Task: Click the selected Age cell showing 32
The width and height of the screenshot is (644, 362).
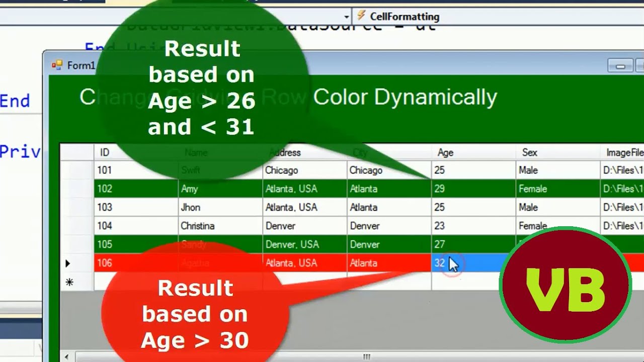Action: tap(473, 263)
